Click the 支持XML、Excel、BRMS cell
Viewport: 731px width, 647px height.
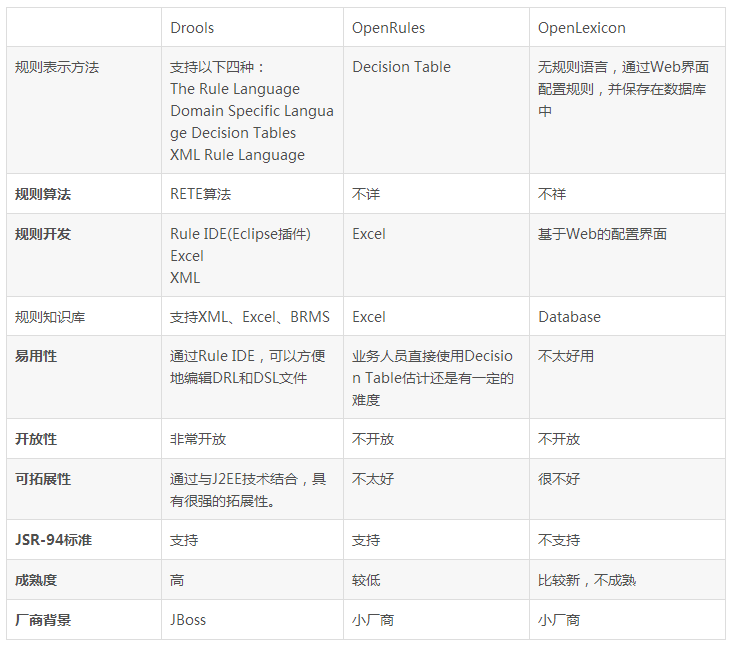click(250, 317)
